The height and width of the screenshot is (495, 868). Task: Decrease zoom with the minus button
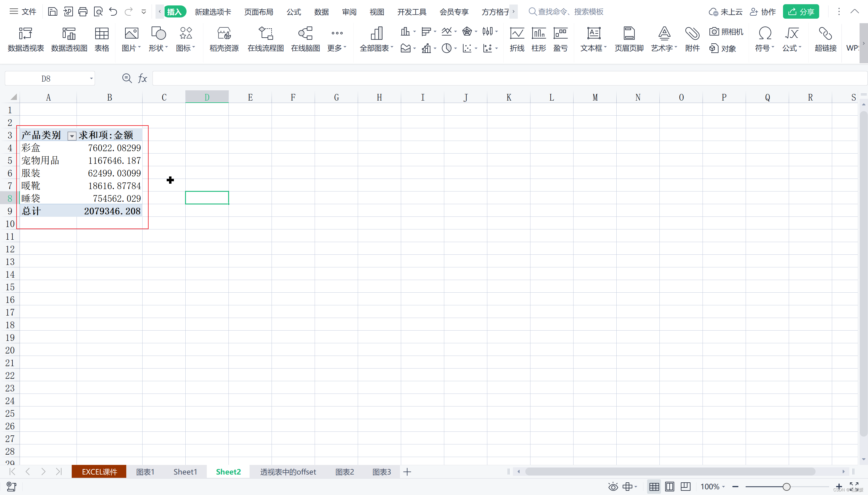[735, 487]
